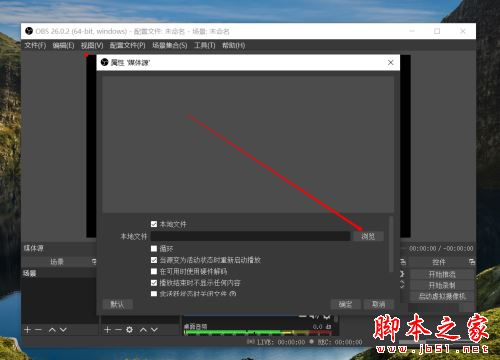
Task: Click the help question mark icon beside the last checkbox
Action: [233, 294]
